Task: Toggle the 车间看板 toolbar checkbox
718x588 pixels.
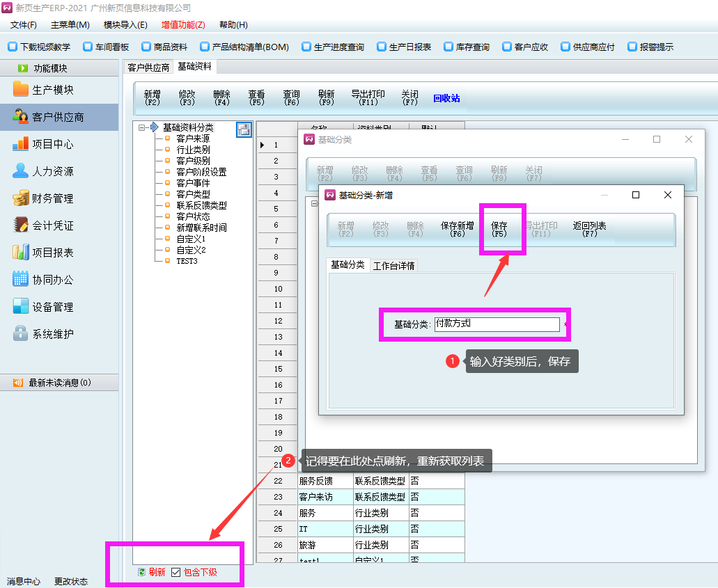Action: (88, 47)
